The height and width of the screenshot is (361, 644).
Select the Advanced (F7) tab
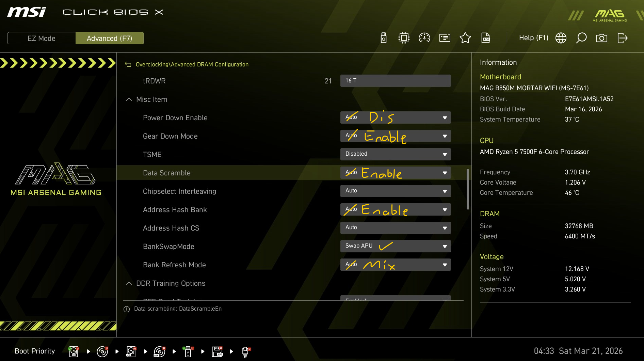pyautogui.click(x=110, y=38)
